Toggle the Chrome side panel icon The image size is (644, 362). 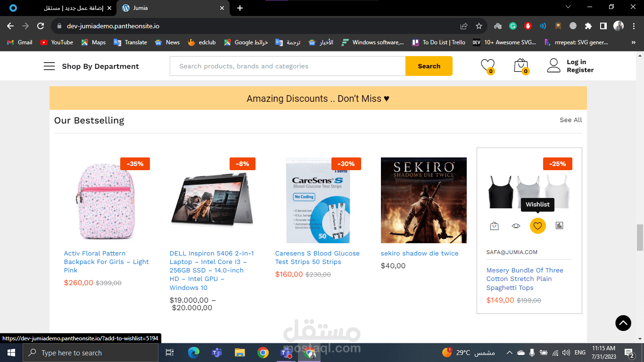tap(603, 26)
